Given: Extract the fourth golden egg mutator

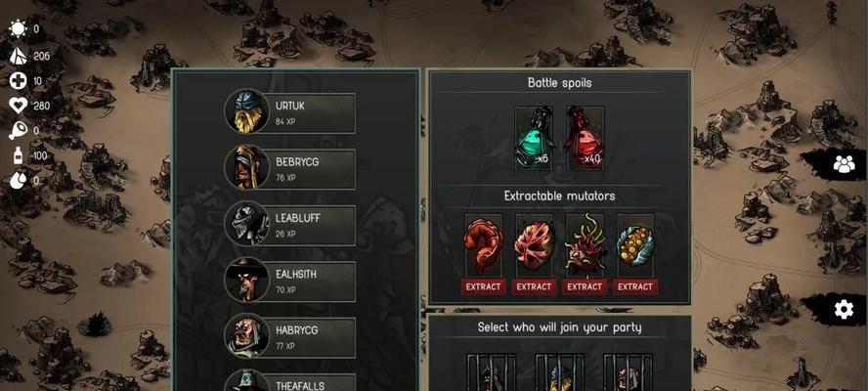Looking at the screenshot, I should tap(635, 286).
